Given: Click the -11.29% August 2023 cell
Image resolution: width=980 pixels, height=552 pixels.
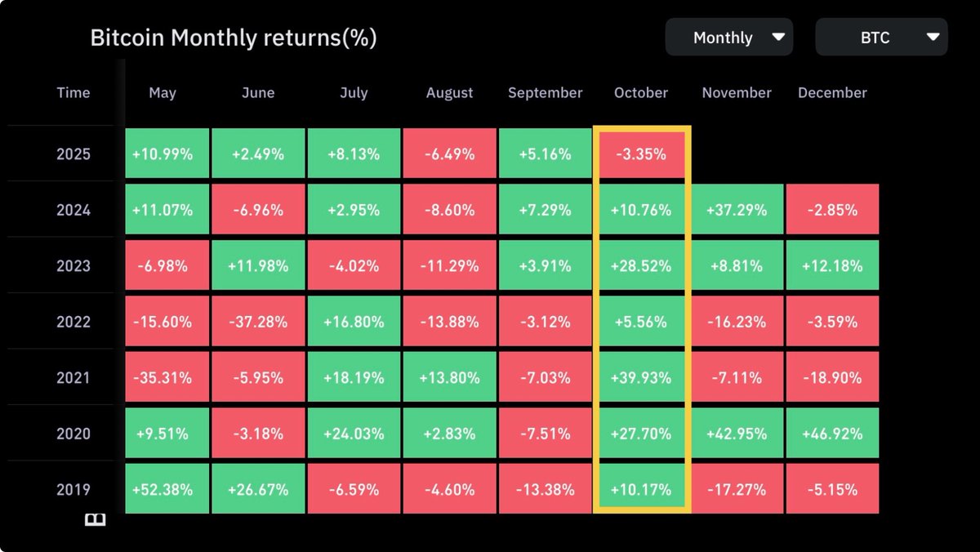Looking at the screenshot, I should (x=449, y=266).
